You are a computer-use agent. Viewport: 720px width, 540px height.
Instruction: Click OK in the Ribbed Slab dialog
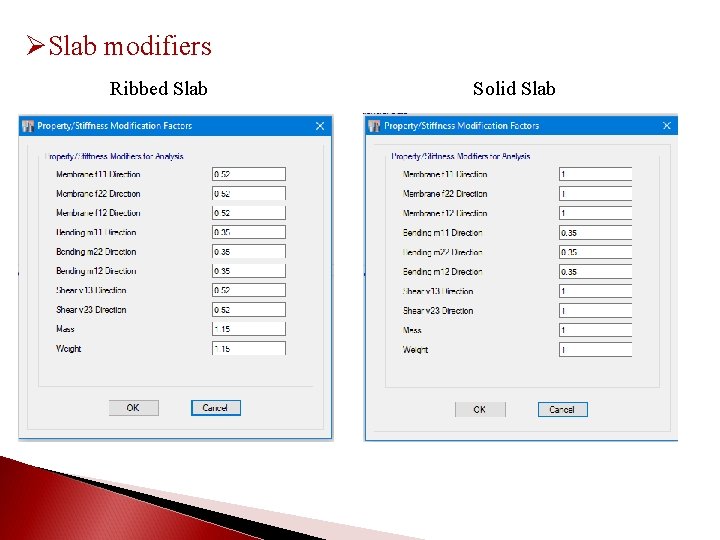point(134,408)
